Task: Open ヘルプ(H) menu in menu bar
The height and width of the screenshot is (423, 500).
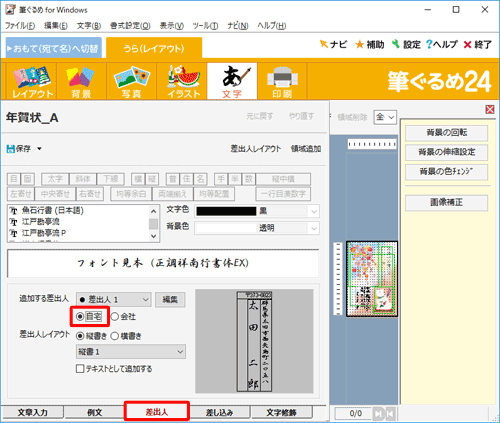Action: (272, 26)
